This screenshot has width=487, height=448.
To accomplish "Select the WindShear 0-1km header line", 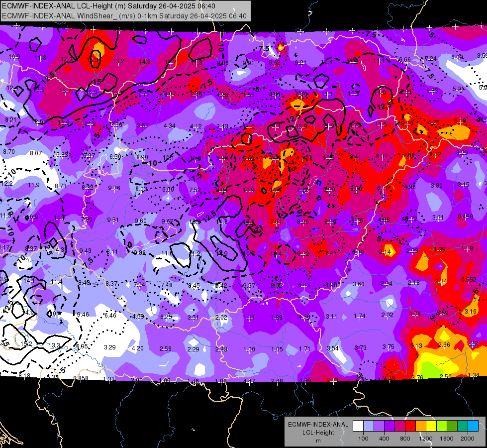I will [124, 16].
